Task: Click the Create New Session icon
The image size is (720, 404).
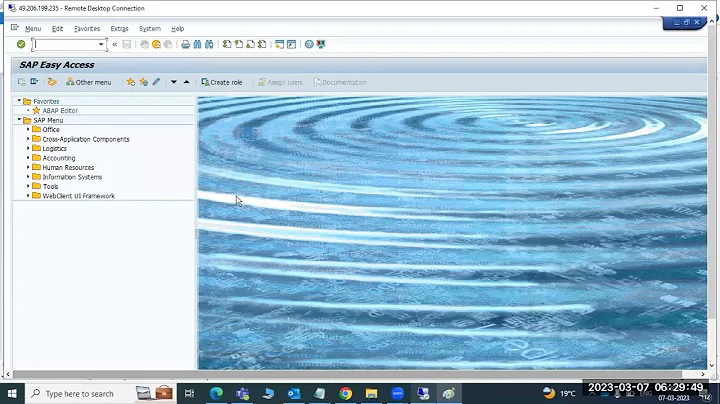Action: click(x=279, y=44)
